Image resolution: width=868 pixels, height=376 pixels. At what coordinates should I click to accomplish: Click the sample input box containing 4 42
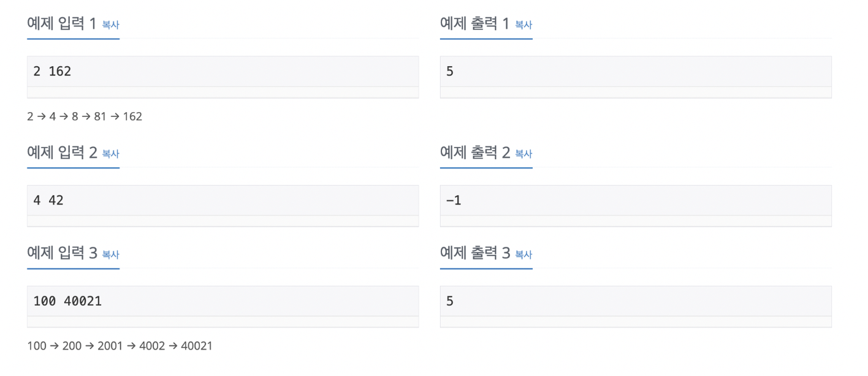[x=223, y=200]
